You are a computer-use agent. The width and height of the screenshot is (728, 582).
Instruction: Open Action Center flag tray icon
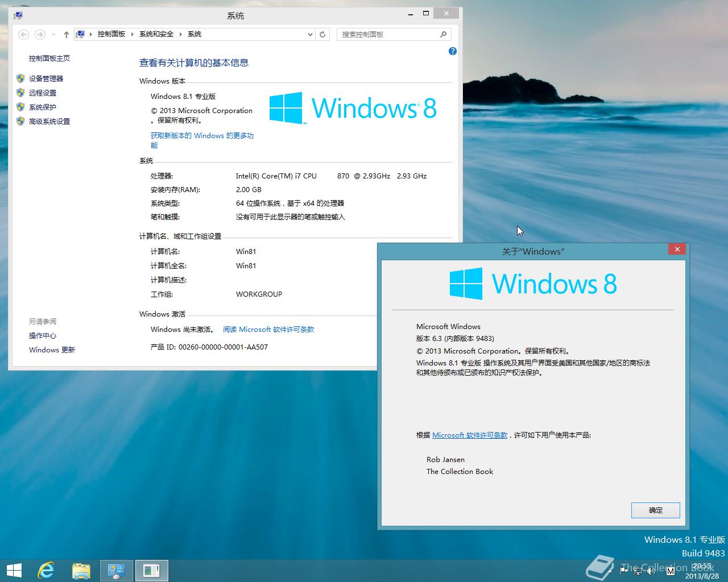coord(624,570)
